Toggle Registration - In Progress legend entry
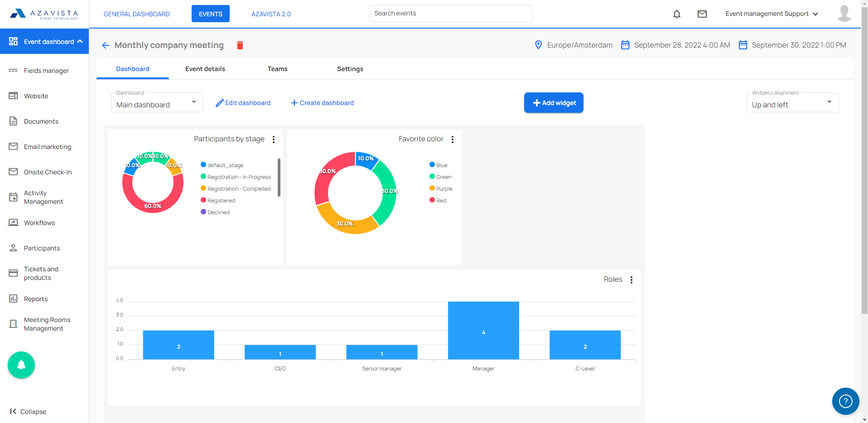Viewport: 868px width, 423px height. tap(236, 177)
